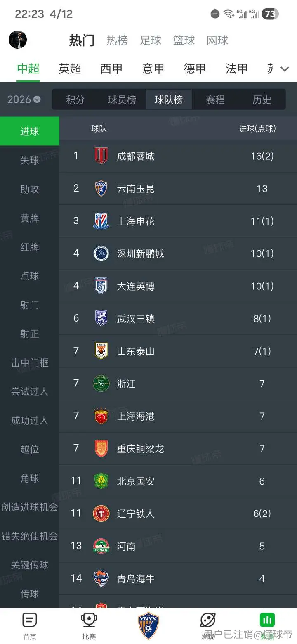Image resolution: width=297 pixels, height=644 pixels.
Task: Tap the 成都蓉城 team crest
Action: pyautogui.click(x=101, y=156)
